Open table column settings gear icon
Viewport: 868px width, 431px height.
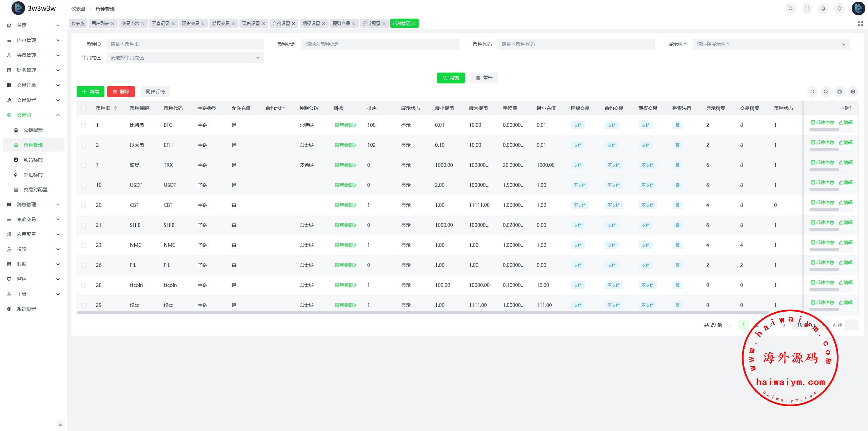coord(853,92)
